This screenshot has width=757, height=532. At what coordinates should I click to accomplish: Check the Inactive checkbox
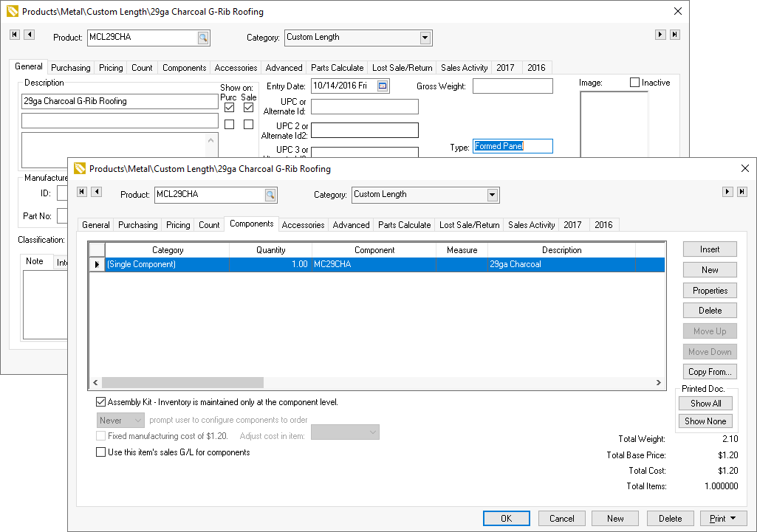pos(634,83)
